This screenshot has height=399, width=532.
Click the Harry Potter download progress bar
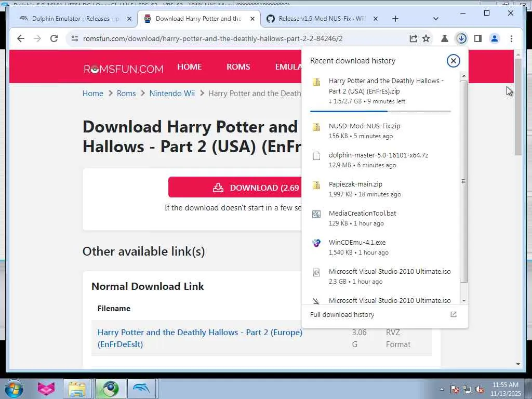pyautogui.click(x=380, y=111)
